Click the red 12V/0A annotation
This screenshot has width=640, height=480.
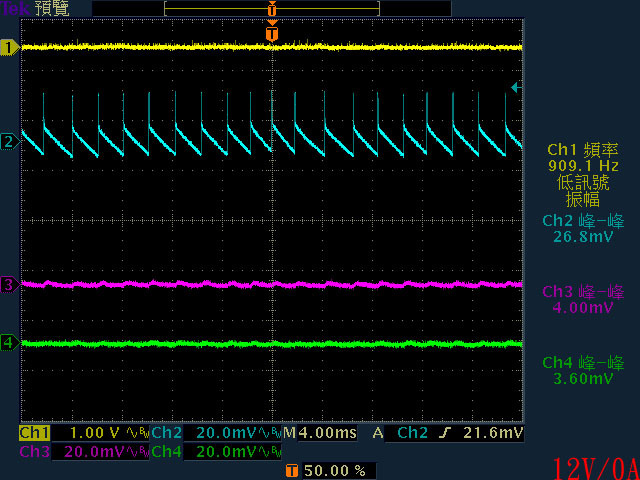click(x=595, y=468)
